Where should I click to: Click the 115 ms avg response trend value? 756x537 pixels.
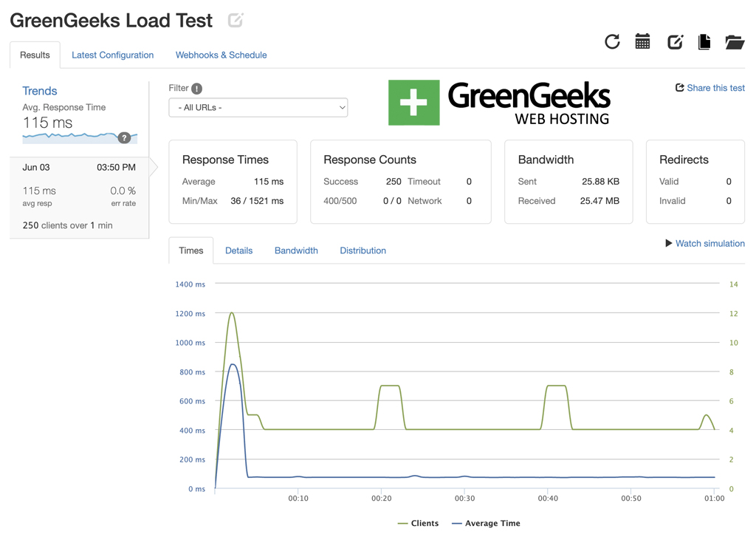pyautogui.click(x=47, y=123)
